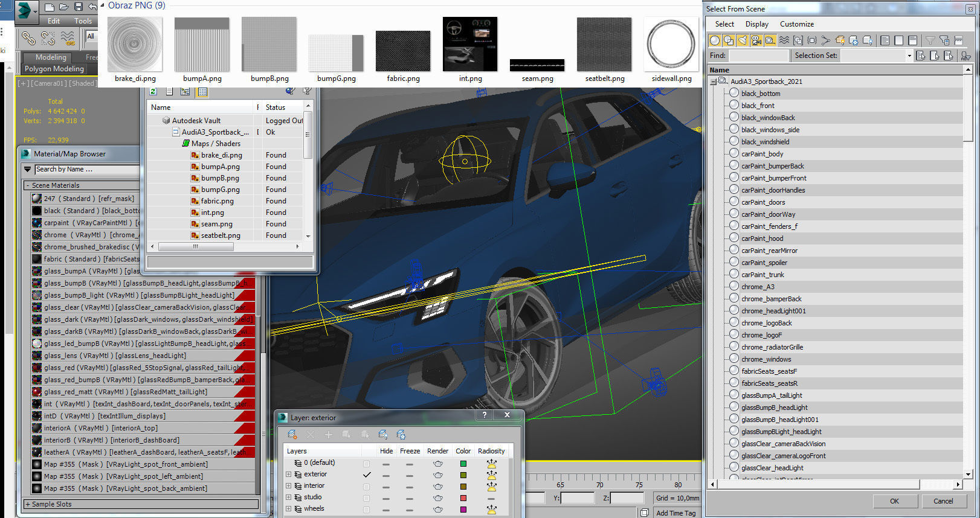Toggle shapes display filter in Select From Scene
This screenshot has height=518, width=980.
729,40
